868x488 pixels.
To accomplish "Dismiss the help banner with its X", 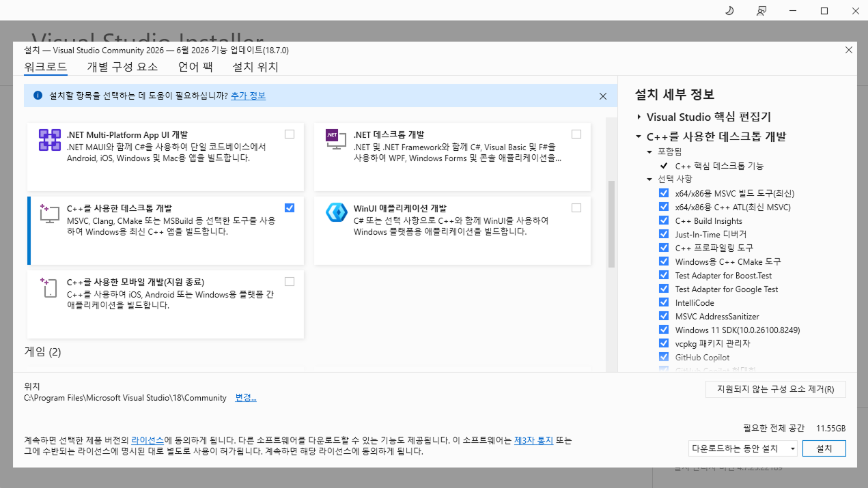I will pos(603,96).
